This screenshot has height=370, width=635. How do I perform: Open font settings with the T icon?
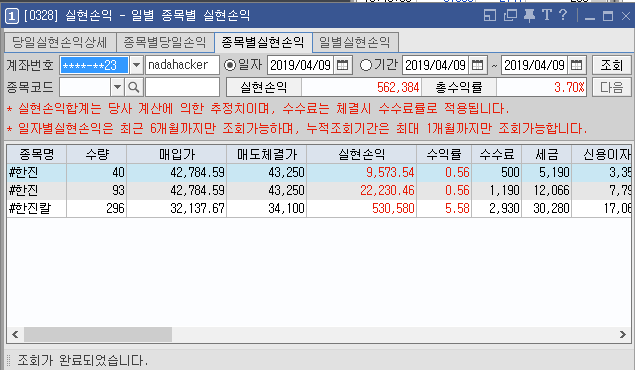[547, 15]
